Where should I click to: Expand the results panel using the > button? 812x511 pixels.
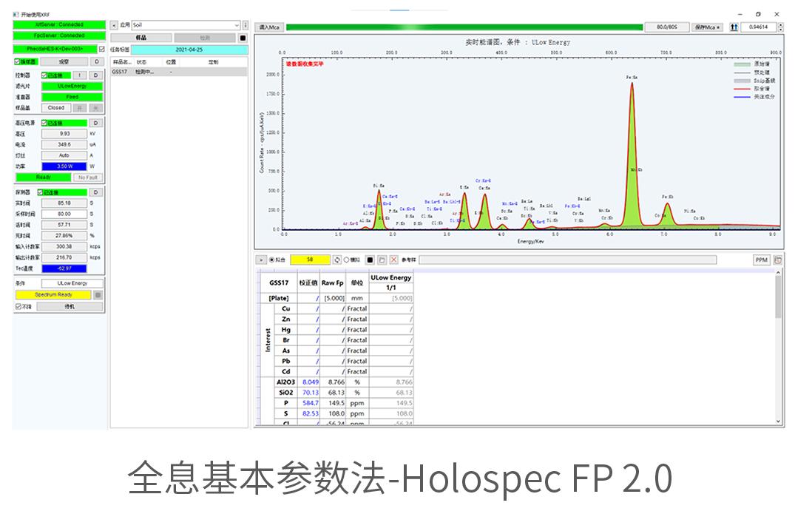click(260, 260)
